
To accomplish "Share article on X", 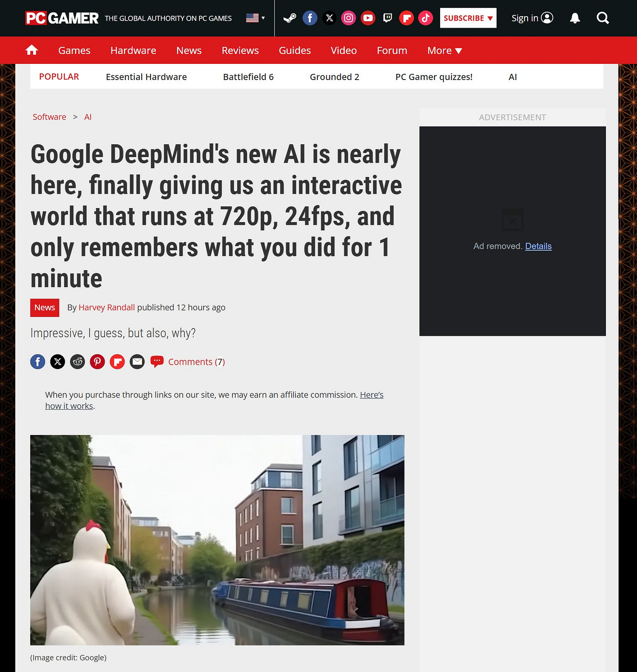I will (x=57, y=362).
